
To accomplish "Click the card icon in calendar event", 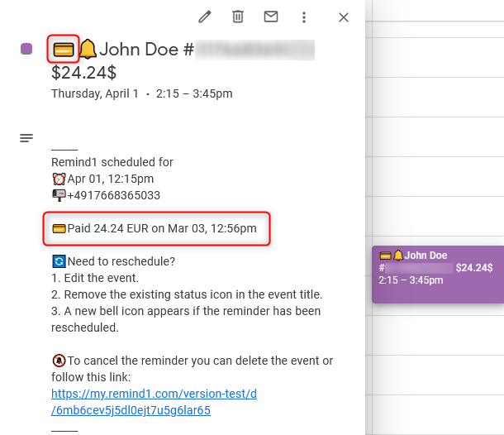I will (x=385, y=256).
